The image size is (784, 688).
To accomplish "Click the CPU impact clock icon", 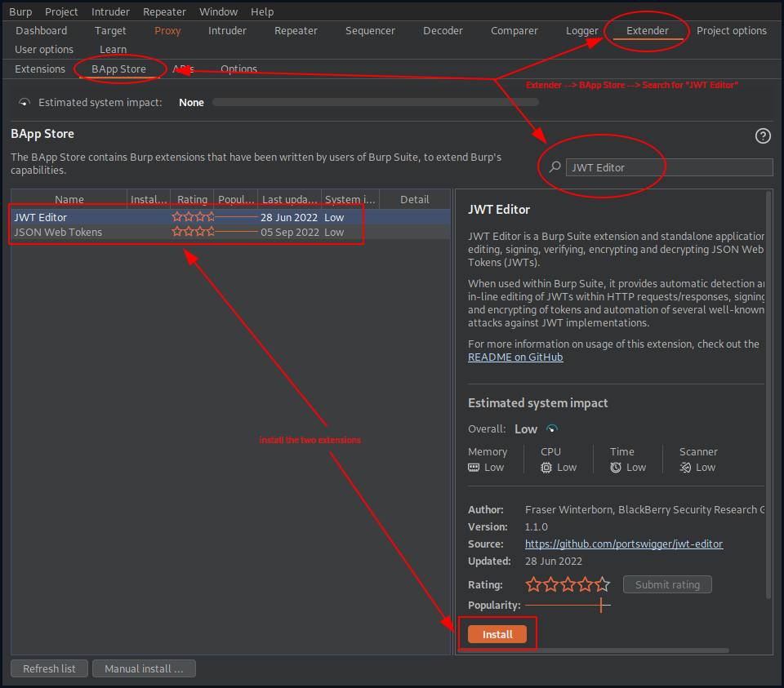I will [x=546, y=467].
